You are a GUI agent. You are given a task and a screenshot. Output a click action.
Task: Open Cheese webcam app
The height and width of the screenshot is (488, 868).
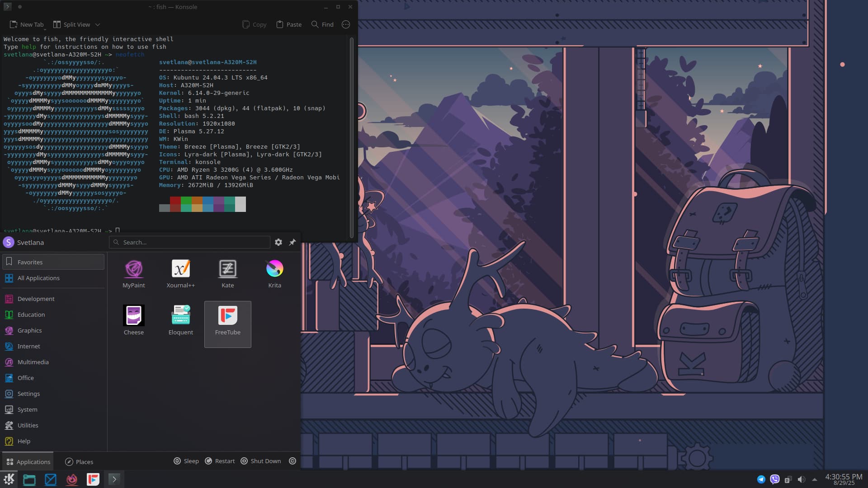point(134,320)
